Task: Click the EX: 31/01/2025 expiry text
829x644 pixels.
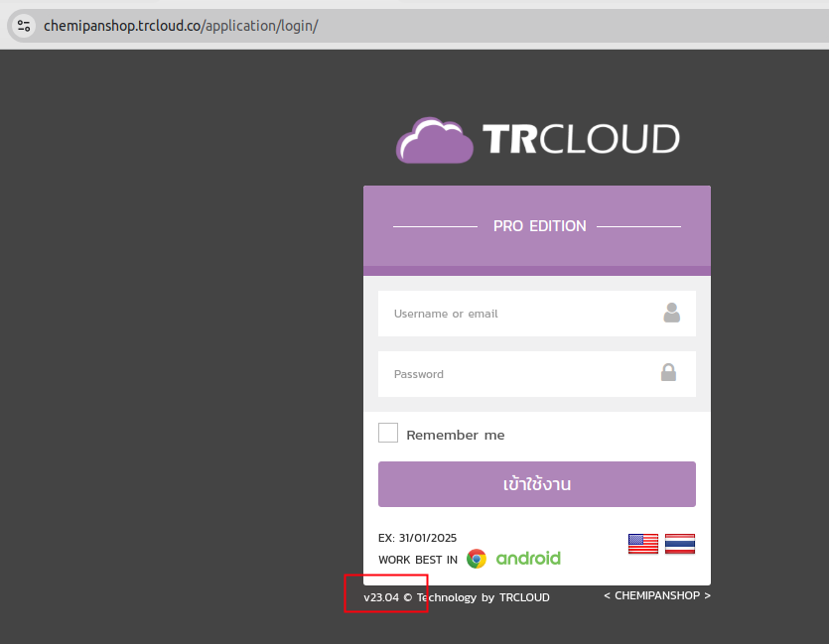Action: click(417, 538)
